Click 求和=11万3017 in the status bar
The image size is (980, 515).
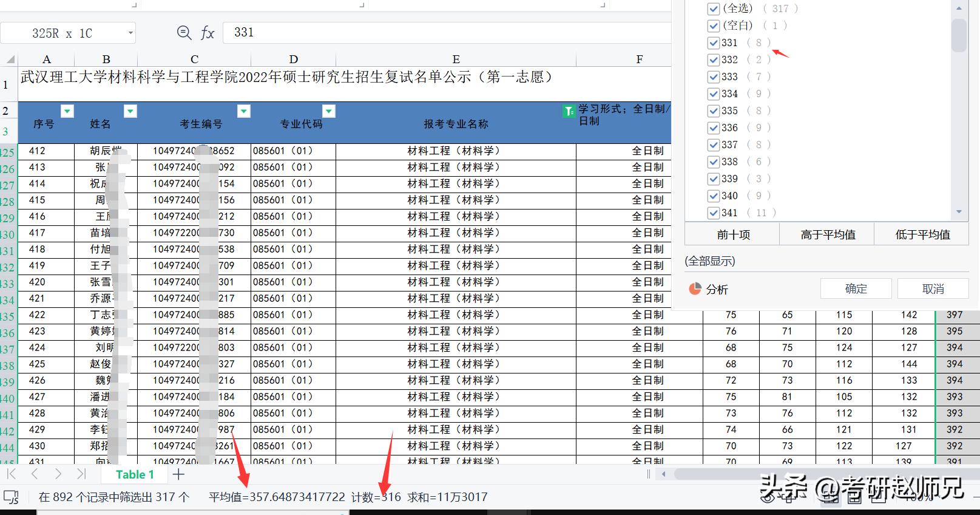point(447,497)
